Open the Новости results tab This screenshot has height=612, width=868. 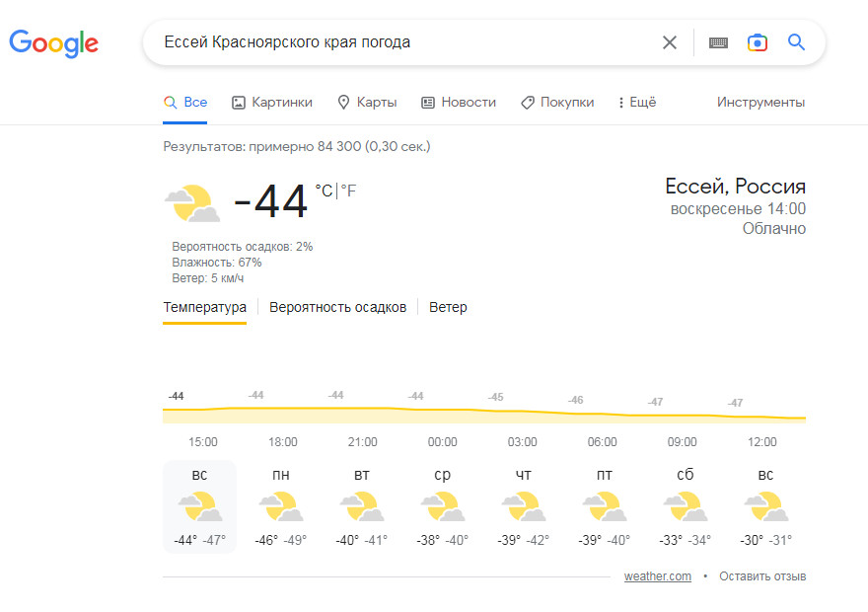click(459, 103)
